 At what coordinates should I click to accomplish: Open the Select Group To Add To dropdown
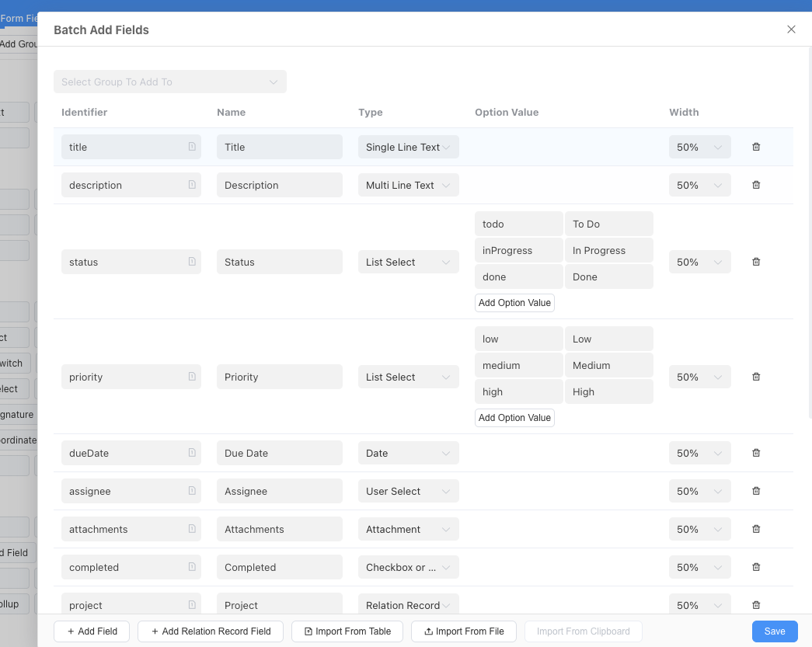tap(169, 82)
